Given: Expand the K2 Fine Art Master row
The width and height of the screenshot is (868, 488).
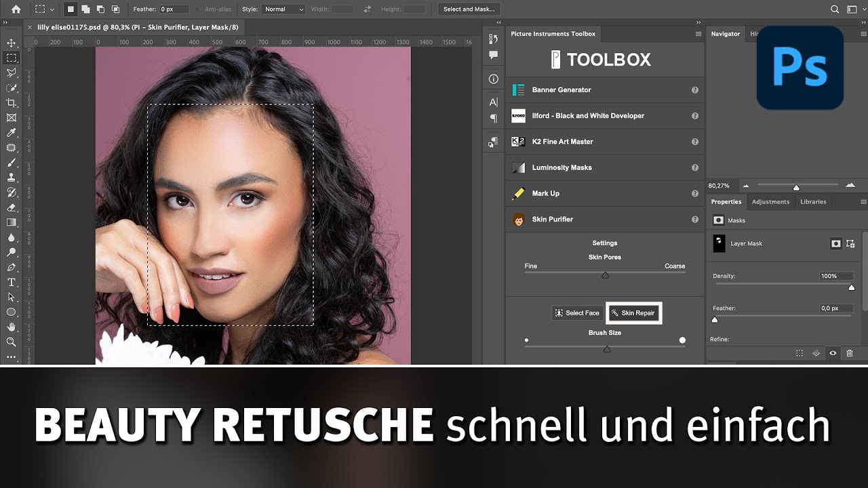Looking at the screenshot, I should (x=605, y=142).
